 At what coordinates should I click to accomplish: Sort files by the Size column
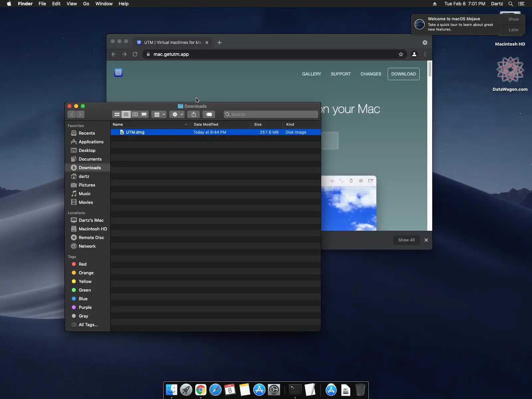click(x=267, y=124)
